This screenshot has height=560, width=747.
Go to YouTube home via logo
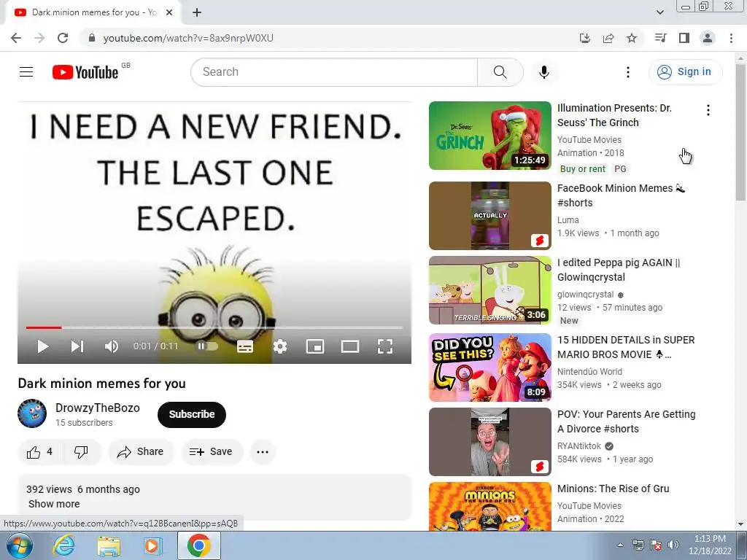85,72
